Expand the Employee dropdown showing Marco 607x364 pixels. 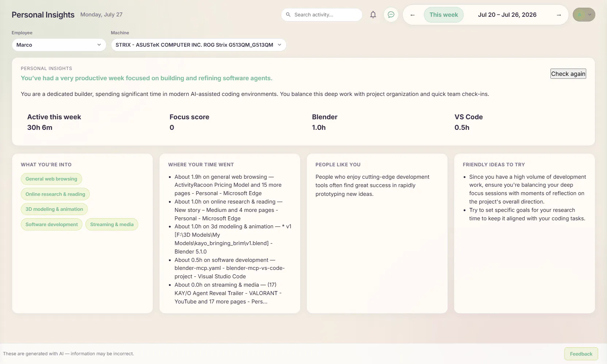(x=59, y=45)
